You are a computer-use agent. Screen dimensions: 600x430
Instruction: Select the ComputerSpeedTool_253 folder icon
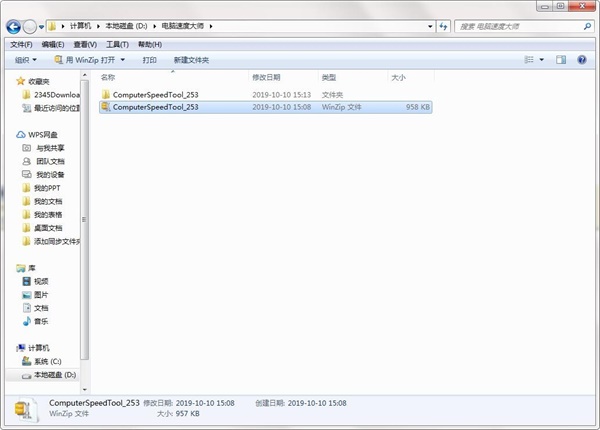(x=106, y=94)
